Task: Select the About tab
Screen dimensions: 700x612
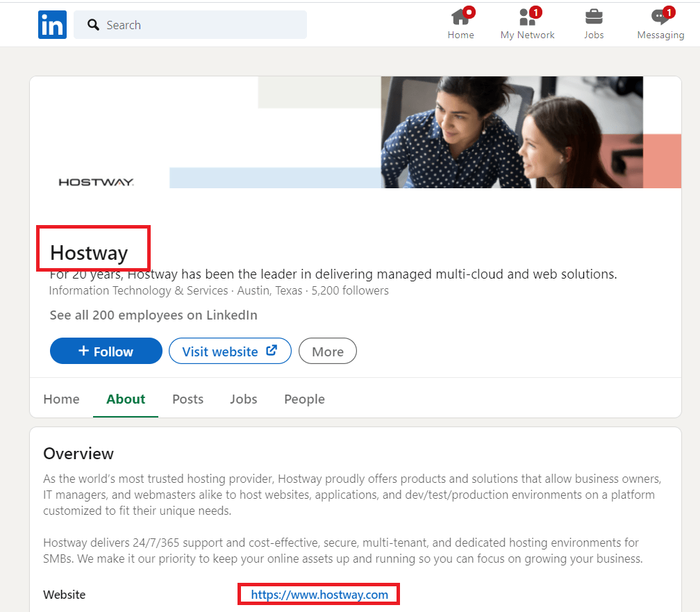Action: coord(126,399)
